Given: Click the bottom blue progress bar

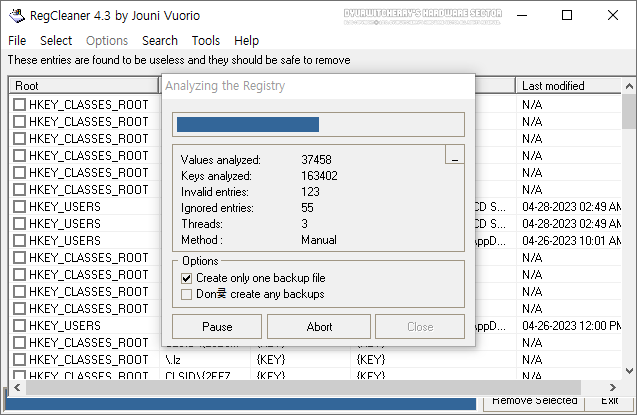Looking at the screenshot, I should (240, 404).
